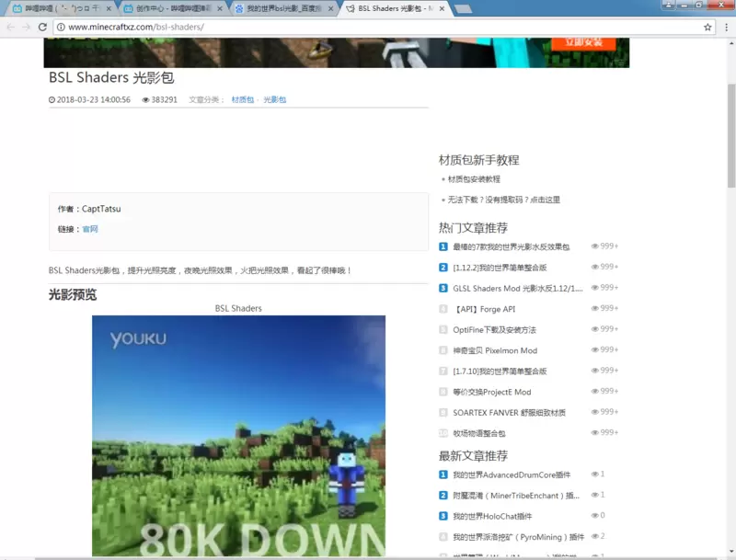
Task: Click the vertical page scrollbar thumb
Action: point(731,136)
